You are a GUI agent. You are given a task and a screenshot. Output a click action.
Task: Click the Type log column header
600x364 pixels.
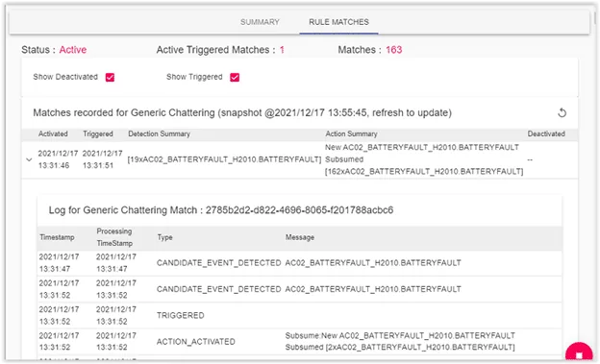(x=165, y=237)
